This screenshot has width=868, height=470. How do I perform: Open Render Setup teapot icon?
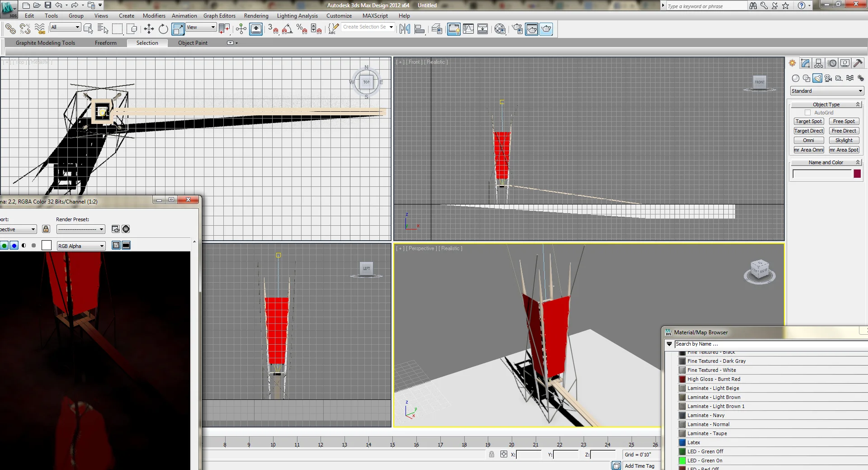517,29
